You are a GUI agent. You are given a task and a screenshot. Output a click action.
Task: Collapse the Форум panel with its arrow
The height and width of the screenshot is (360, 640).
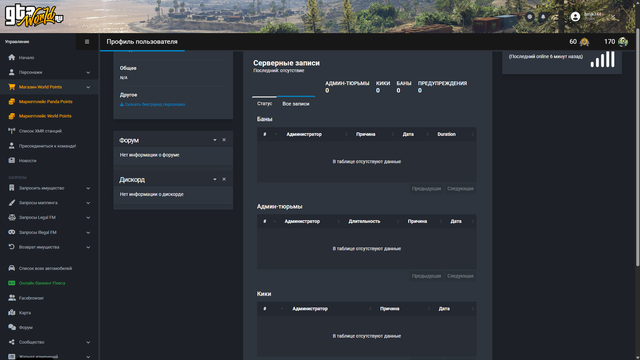click(x=215, y=140)
